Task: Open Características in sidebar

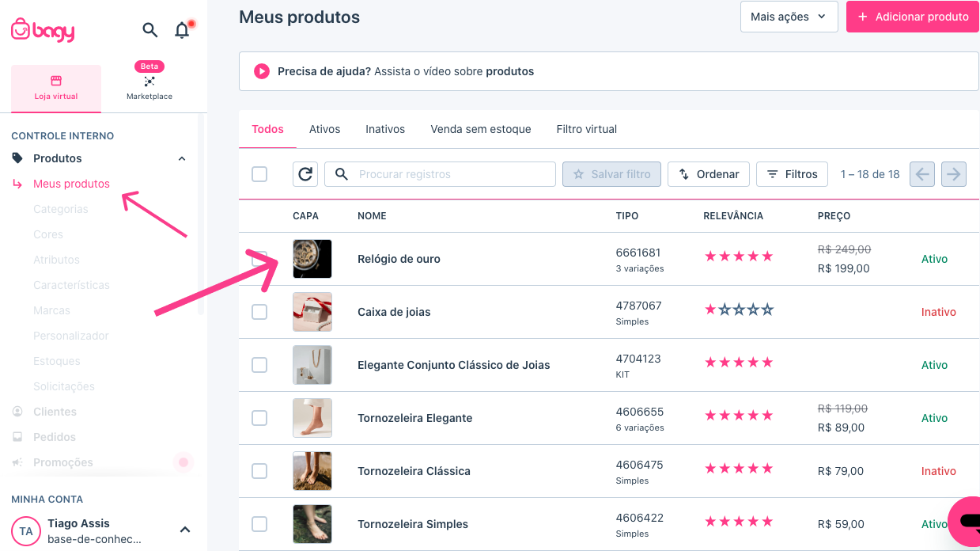Action: [71, 285]
